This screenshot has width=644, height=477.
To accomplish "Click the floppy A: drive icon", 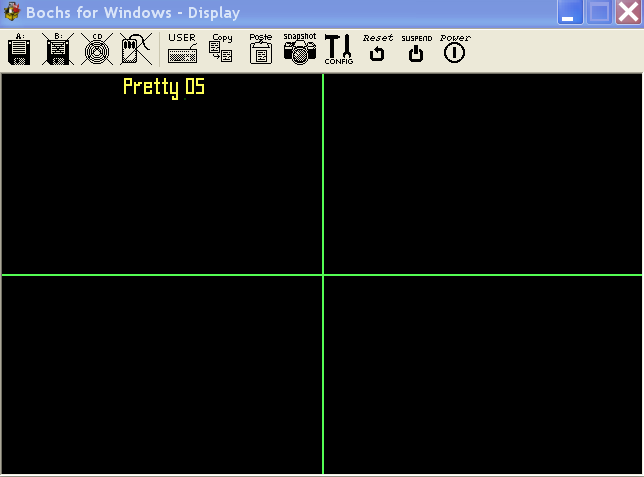I will [x=19, y=49].
